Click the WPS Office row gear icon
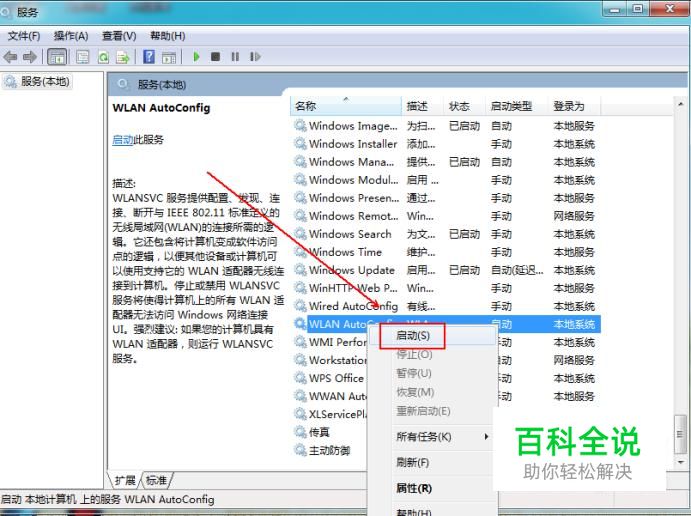 pyautogui.click(x=301, y=378)
